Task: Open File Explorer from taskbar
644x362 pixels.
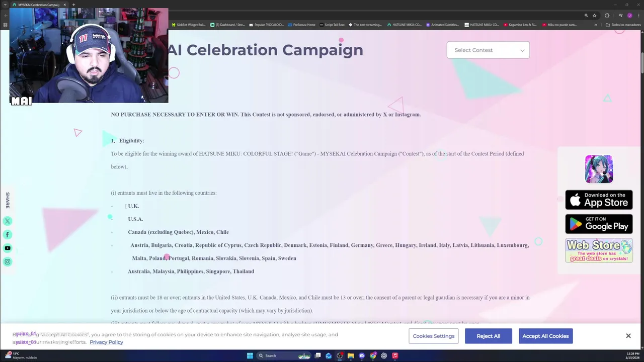Action: pyautogui.click(x=351, y=355)
